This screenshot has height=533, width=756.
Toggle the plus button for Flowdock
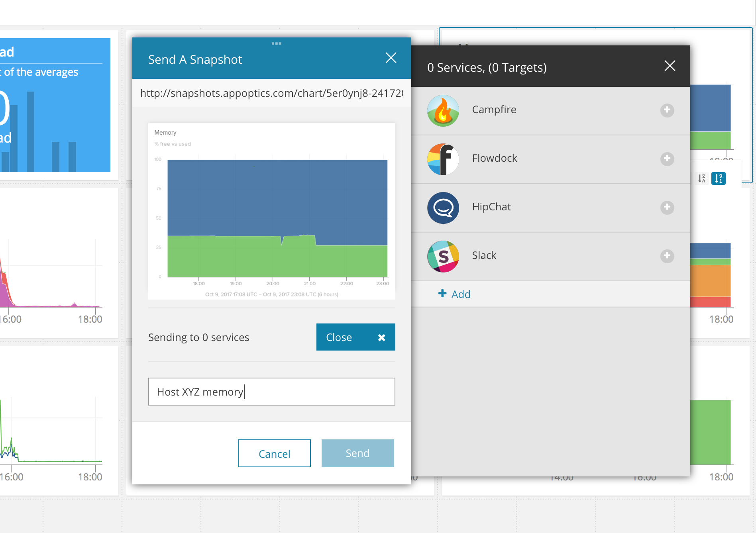click(x=667, y=159)
